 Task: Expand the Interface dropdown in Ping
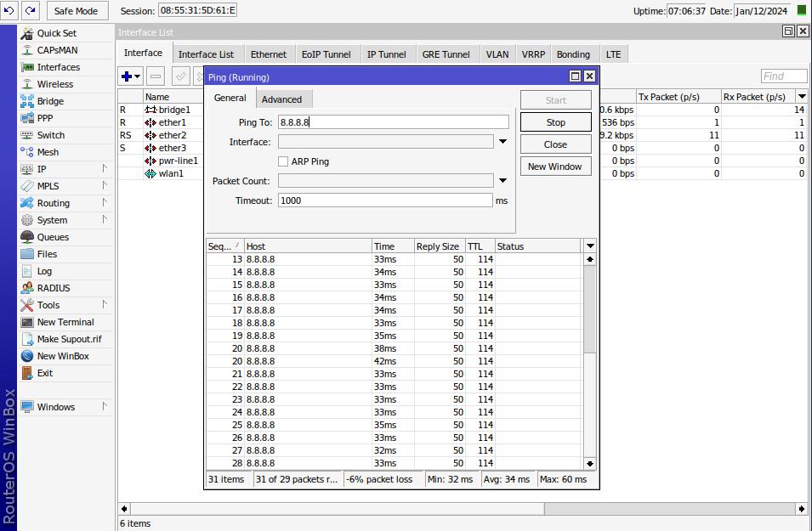tap(503, 142)
